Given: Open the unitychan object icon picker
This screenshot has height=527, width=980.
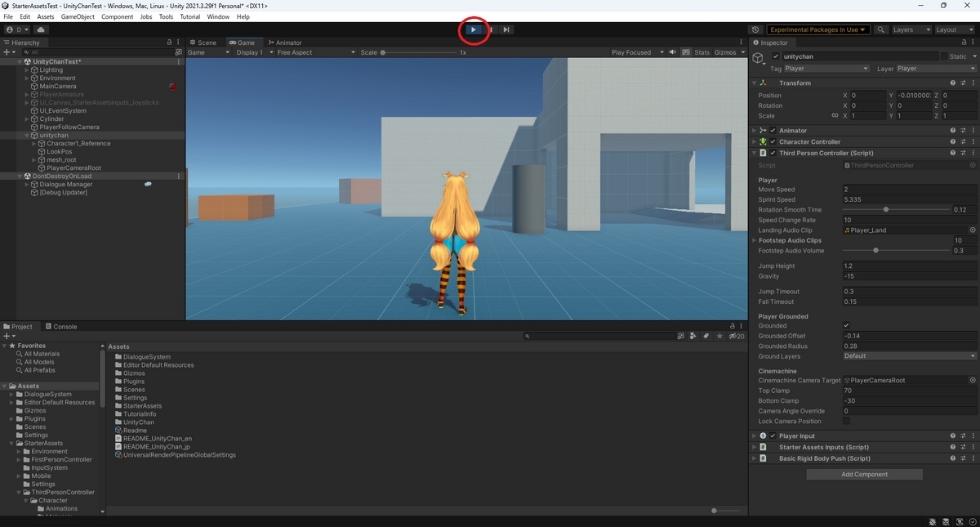Looking at the screenshot, I should coord(759,57).
